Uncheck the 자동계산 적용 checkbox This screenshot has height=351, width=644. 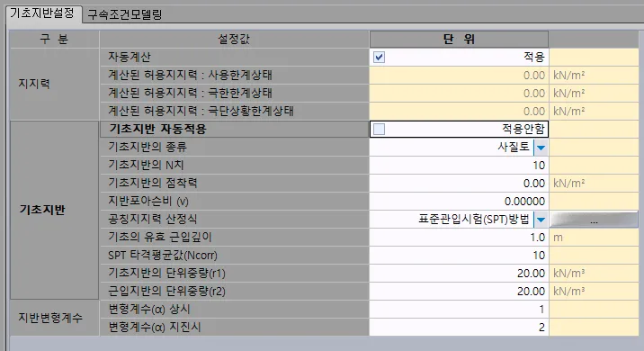click(x=379, y=57)
